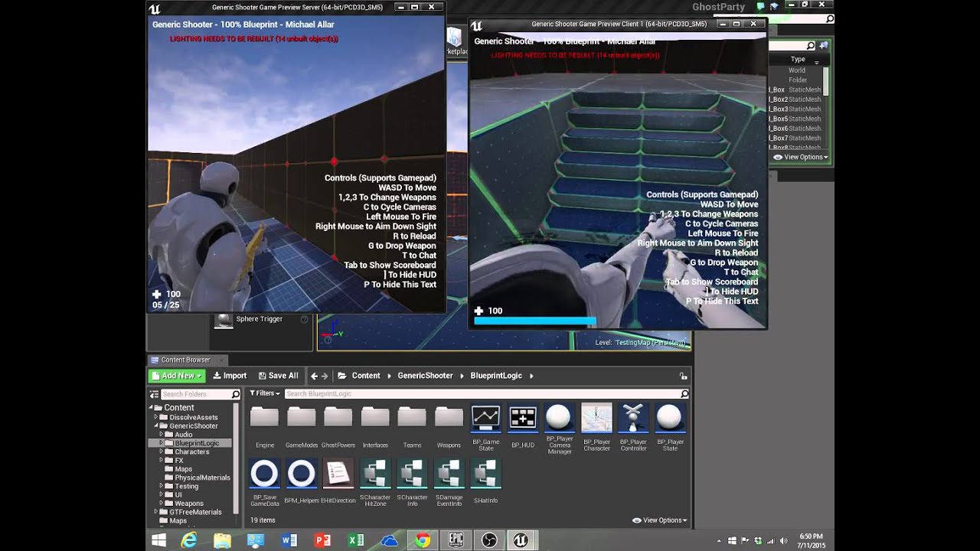
Task: Open the Weapons folder in asset grid
Action: 449,426
